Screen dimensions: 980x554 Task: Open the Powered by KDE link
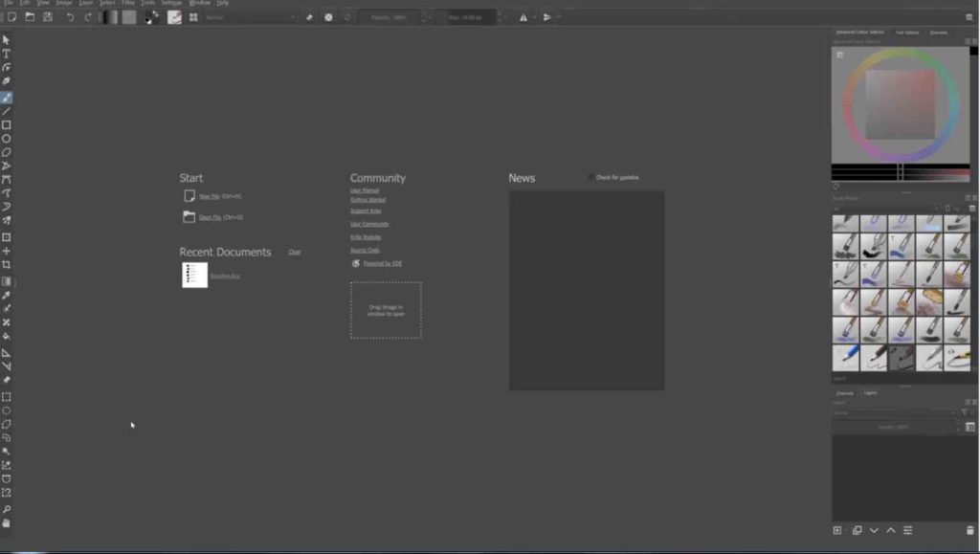(x=383, y=263)
